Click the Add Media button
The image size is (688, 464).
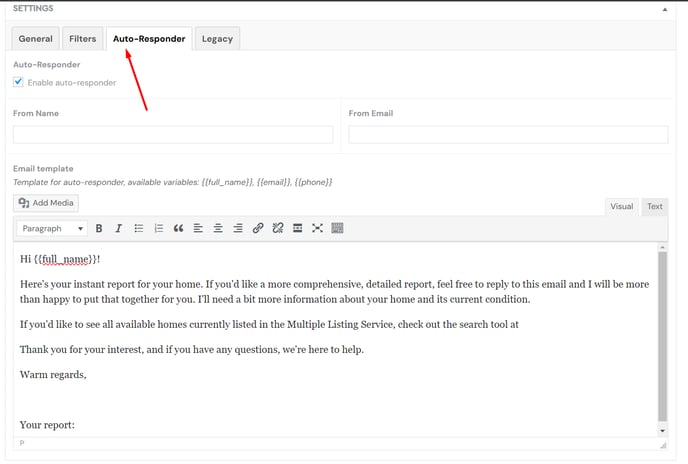46,203
